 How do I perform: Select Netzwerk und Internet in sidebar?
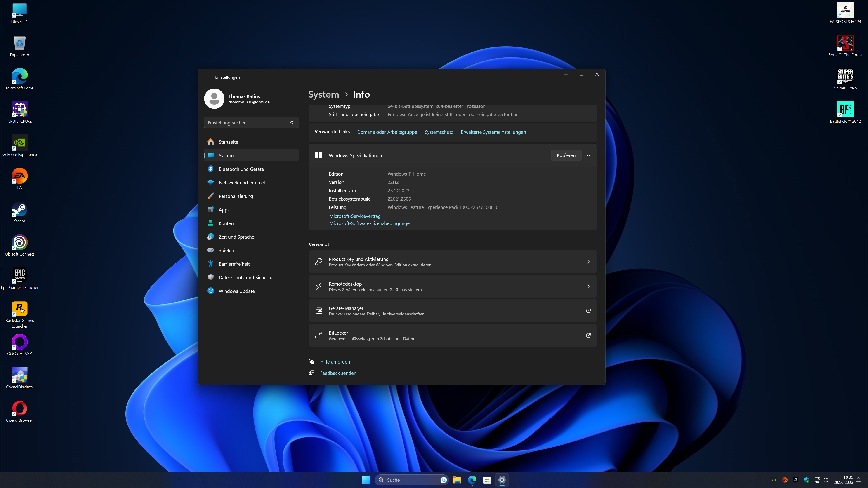(x=242, y=183)
